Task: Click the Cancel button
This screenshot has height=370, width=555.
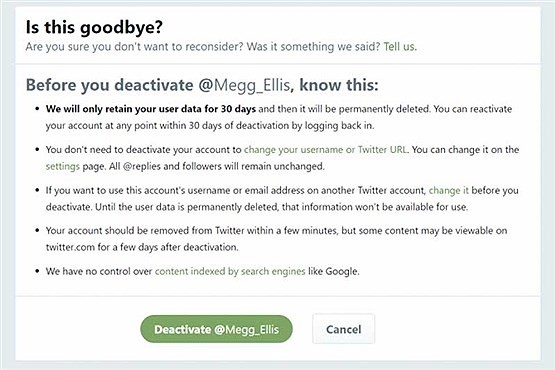Action: coord(343,329)
